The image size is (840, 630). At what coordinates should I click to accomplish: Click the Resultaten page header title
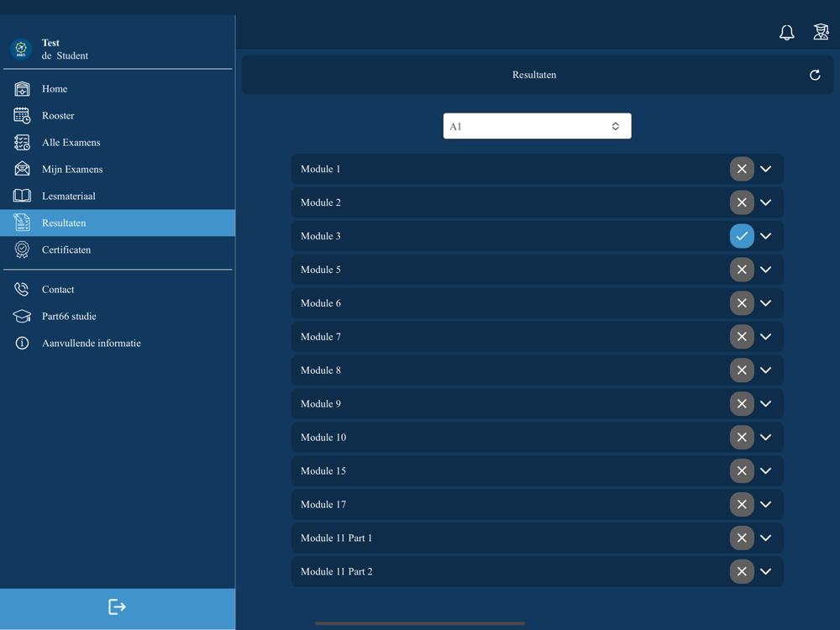click(534, 75)
